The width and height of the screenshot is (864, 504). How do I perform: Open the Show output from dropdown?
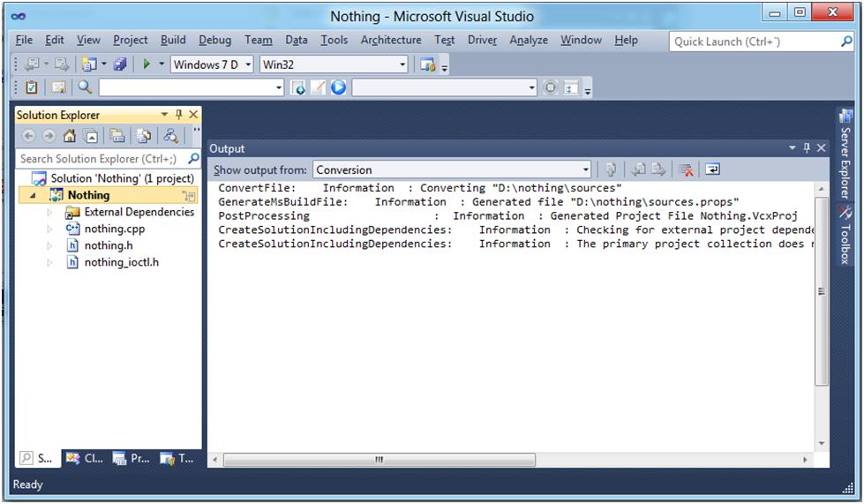tap(585, 170)
